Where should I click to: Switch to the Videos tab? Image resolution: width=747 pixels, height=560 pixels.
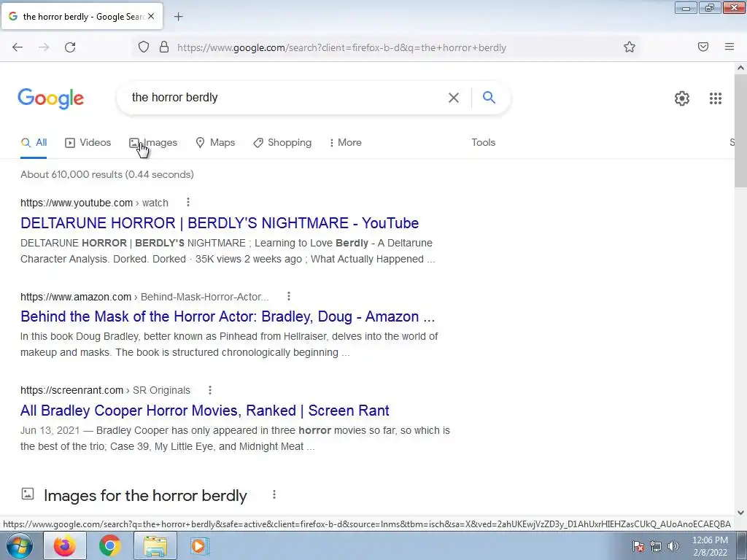tap(88, 142)
